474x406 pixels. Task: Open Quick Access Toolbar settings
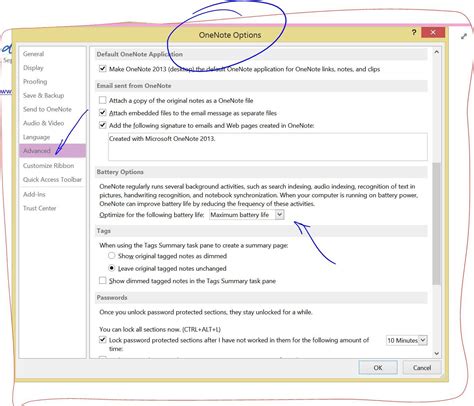coord(52,179)
